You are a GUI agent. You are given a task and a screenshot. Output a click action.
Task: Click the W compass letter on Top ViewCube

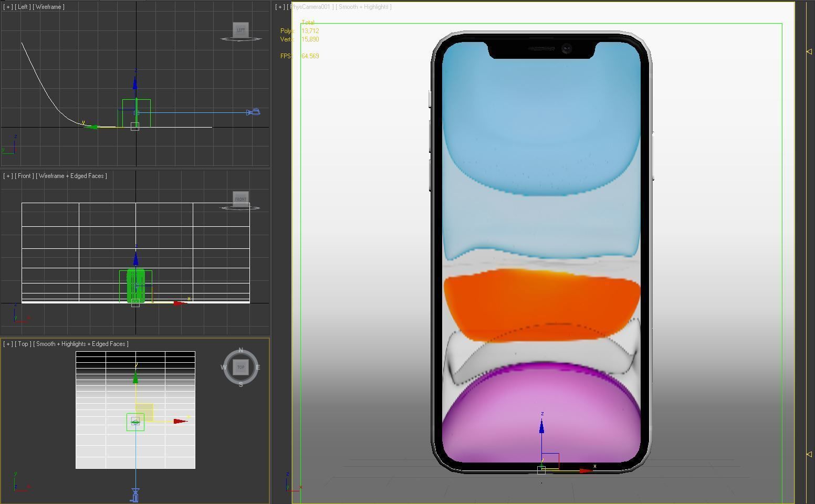(x=223, y=367)
